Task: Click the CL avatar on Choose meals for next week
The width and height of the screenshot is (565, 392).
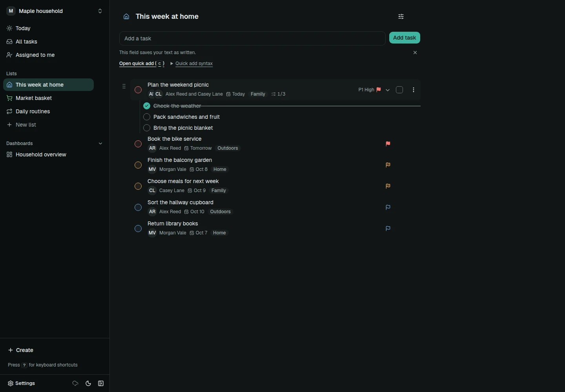Action: (152, 191)
